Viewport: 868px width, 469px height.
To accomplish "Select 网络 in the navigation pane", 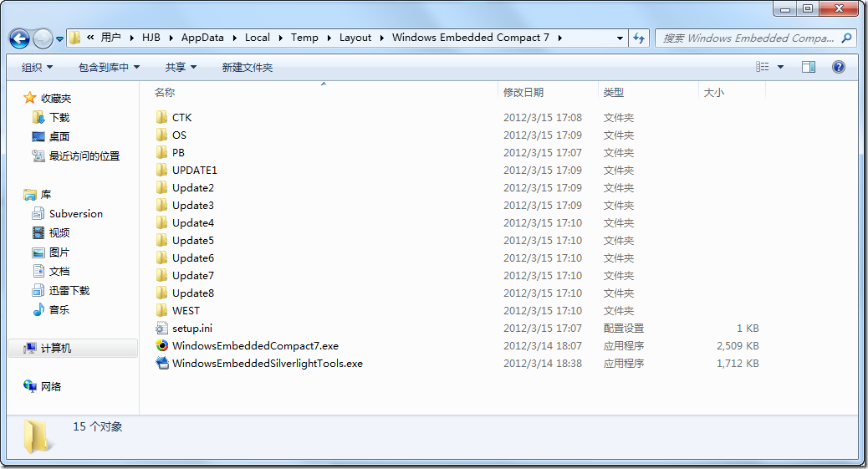I will pyautogui.click(x=51, y=386).
